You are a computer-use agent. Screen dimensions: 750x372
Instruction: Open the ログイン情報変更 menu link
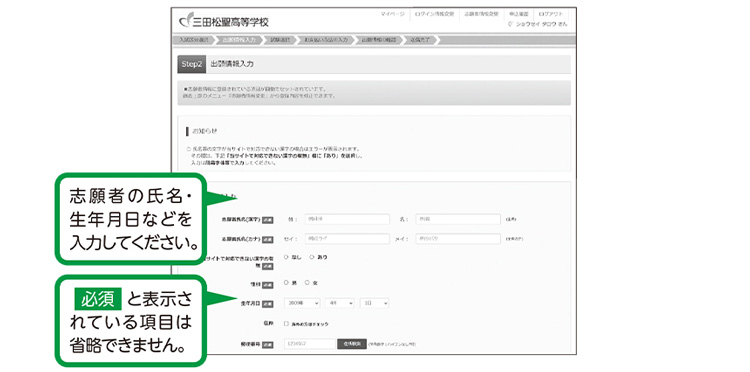coord(435,14)
